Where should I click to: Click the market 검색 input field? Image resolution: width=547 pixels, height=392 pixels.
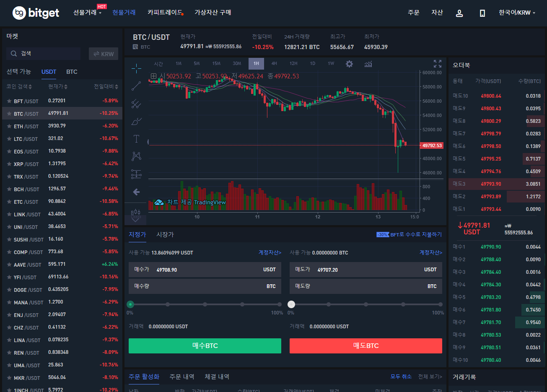click(x=43, y=54)
